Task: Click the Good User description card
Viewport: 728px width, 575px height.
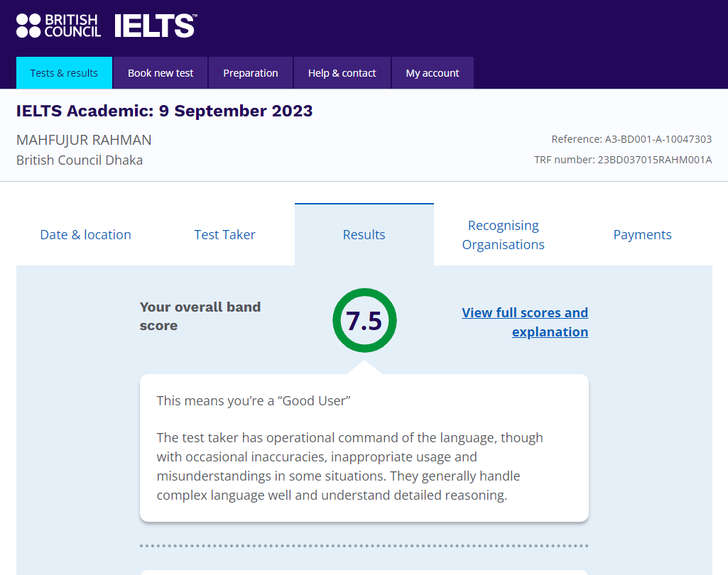Action: pos(364,448)
